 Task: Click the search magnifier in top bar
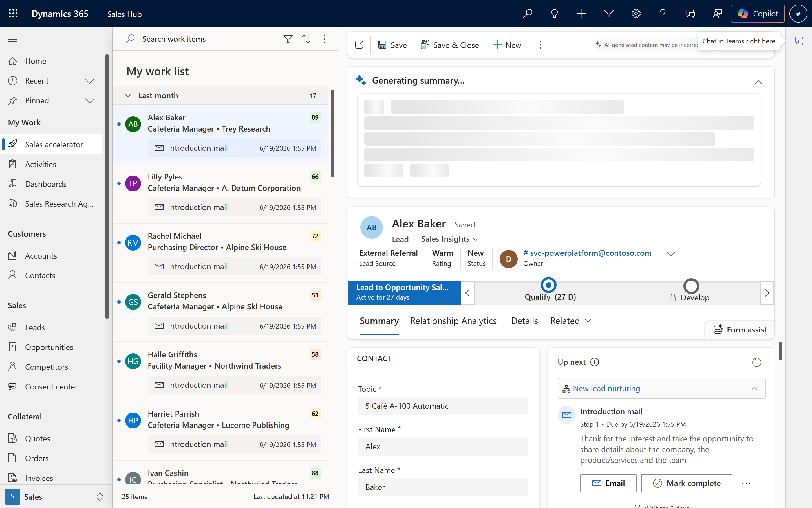pyautogui.click(x=528, y=14)
